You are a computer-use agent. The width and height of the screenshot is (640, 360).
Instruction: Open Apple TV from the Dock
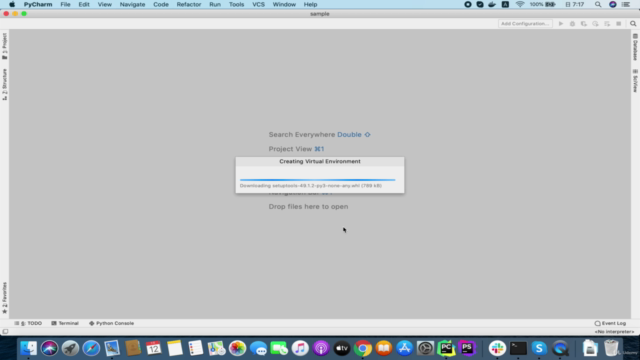(342, 348)
